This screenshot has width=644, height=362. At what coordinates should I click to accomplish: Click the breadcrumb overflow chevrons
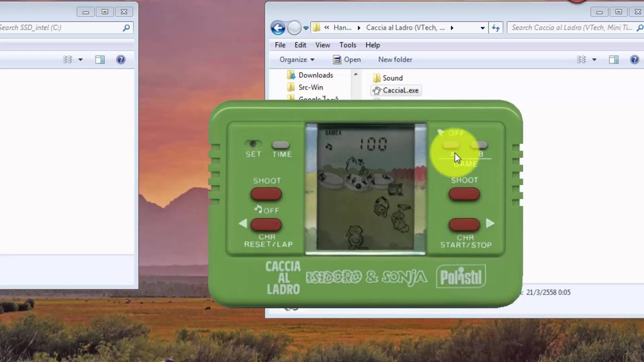pyautogui.click(x=327, y=28)
